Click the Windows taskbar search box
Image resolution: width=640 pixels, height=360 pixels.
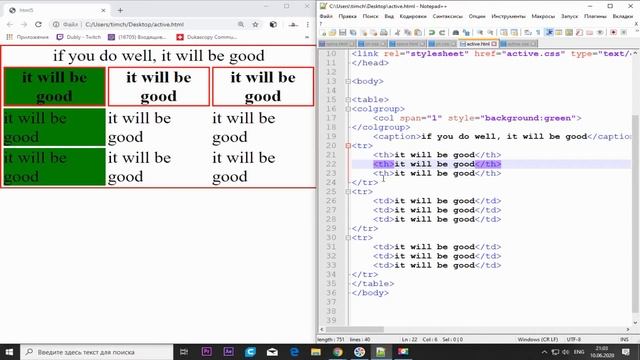click(97, 352)
